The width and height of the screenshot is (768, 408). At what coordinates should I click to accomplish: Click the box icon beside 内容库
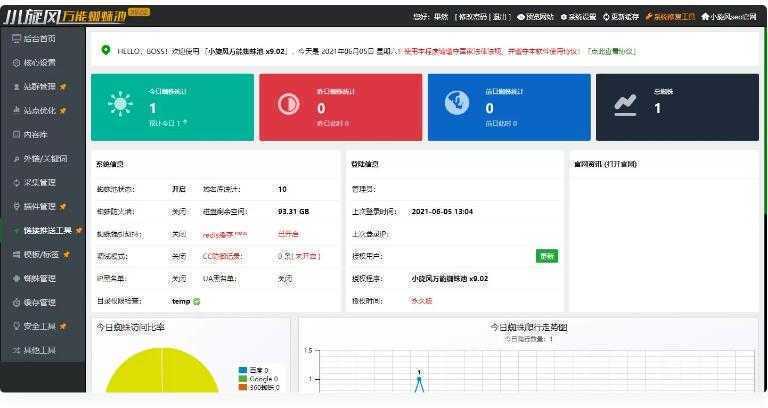point(16,134)
